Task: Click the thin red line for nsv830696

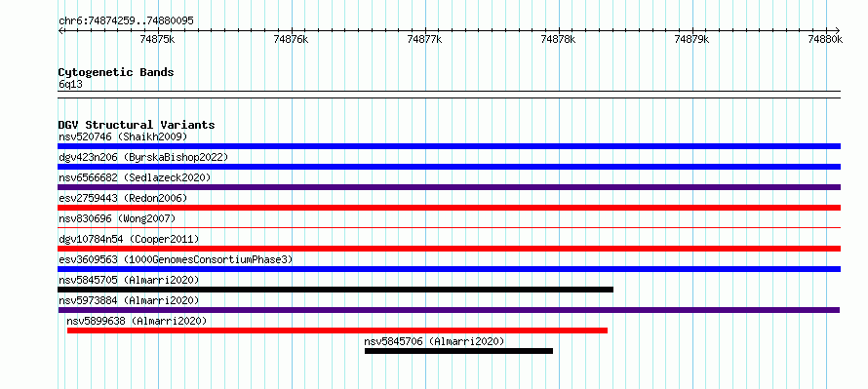Action: (449, 227)
